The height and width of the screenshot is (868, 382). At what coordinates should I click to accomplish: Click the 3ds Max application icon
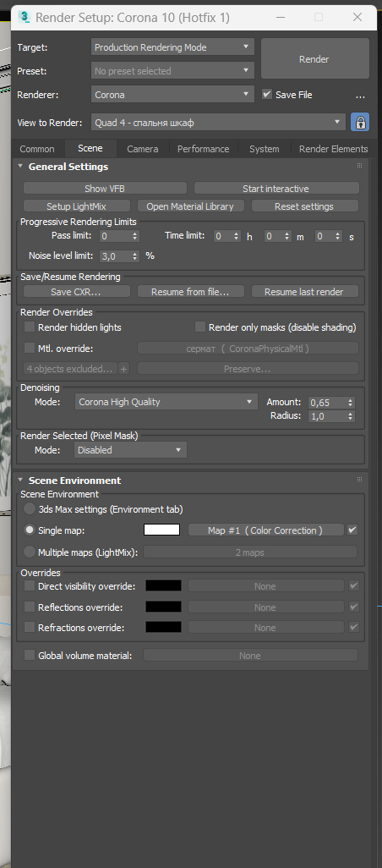coord(25,17)
